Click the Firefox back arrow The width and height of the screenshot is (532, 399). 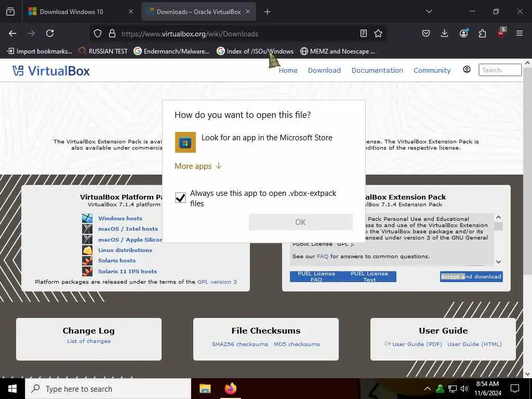(x=12, y=33)
